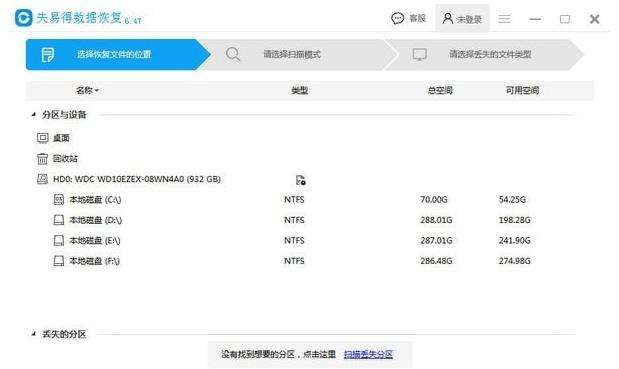Sort by the 名称 column header
The image size is (619, 369).
(87, 90)
